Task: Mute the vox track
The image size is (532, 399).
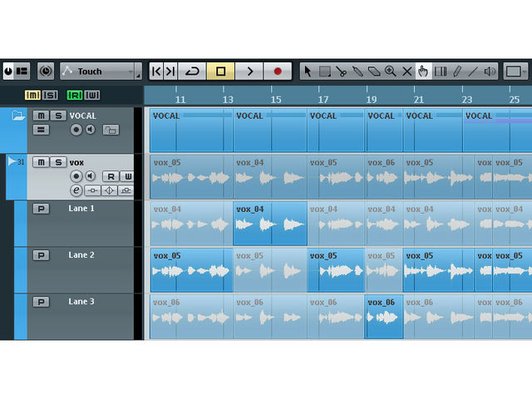Action: tap(41, 162)
